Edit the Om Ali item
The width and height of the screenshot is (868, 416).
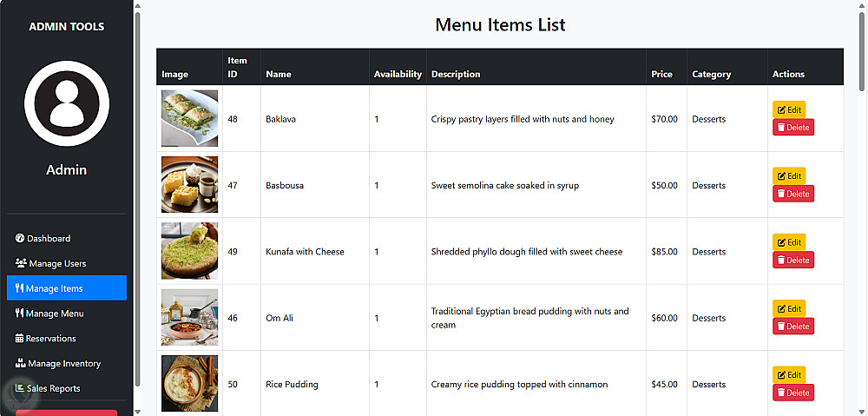789,308
